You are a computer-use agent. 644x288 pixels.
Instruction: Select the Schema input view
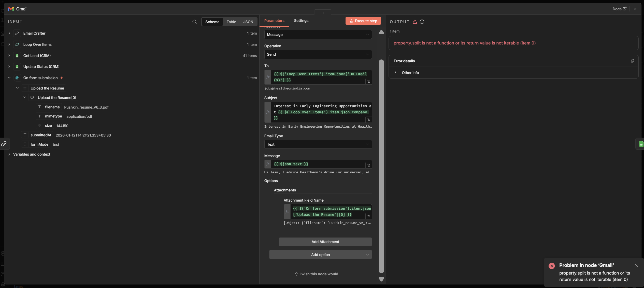(212, 22)
